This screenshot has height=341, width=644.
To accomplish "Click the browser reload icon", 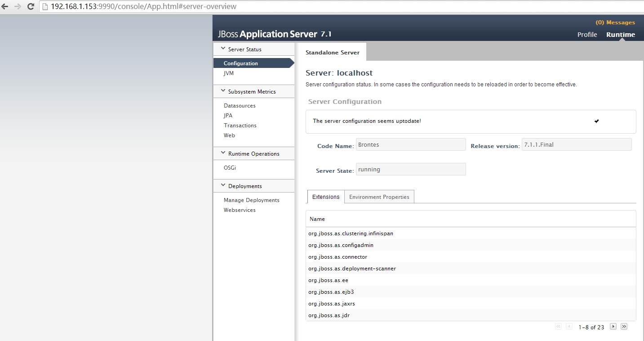I will [x=30, y=6].
